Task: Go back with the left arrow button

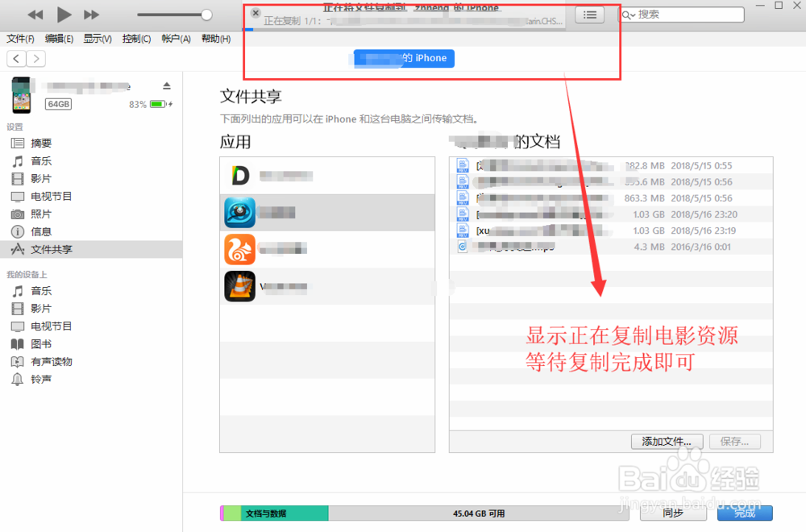Action: coord(16,59)
